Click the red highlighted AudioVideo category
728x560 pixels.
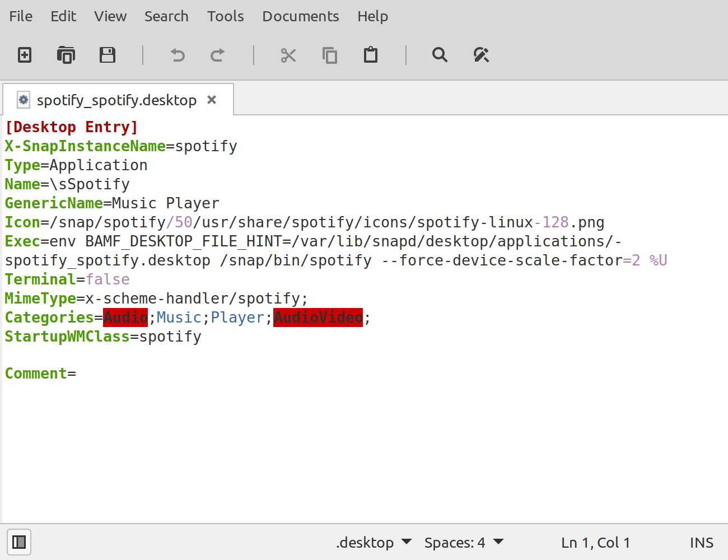[318, 318]
